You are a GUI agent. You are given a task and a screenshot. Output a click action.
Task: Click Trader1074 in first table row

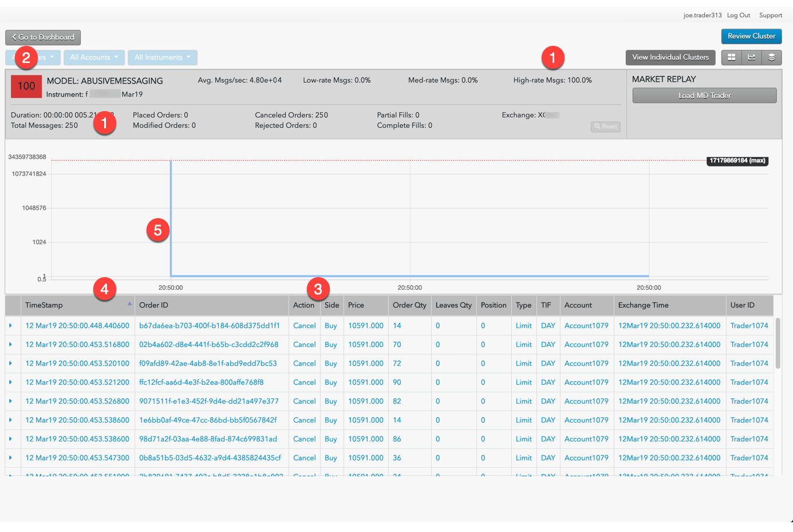(x=749, y=325)
